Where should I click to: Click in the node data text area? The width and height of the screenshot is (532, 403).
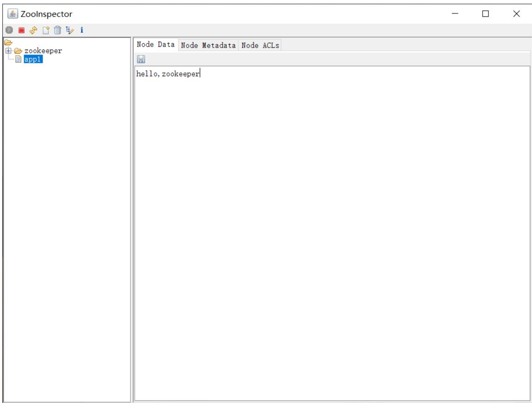point(332,233)
